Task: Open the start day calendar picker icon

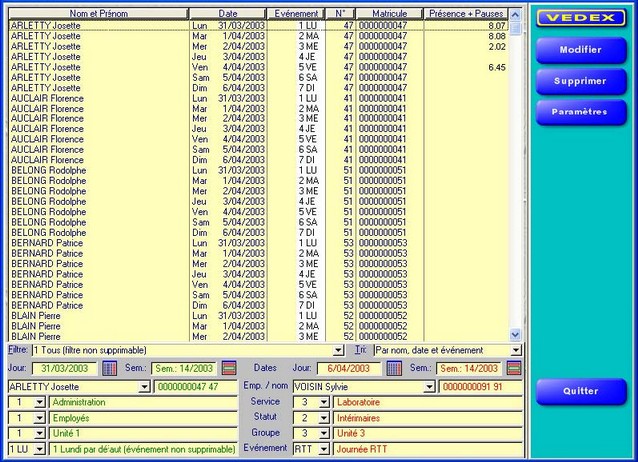Action: [109, 368]
